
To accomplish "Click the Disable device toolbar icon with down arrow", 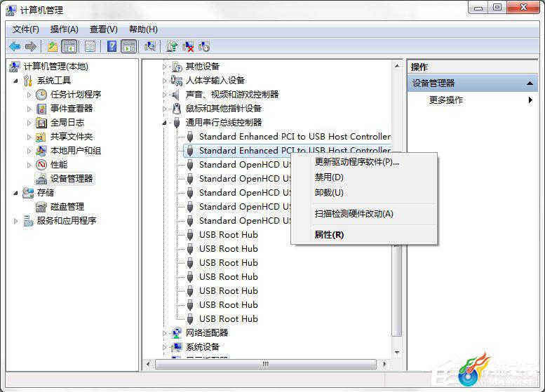I will tap(204, 46).
